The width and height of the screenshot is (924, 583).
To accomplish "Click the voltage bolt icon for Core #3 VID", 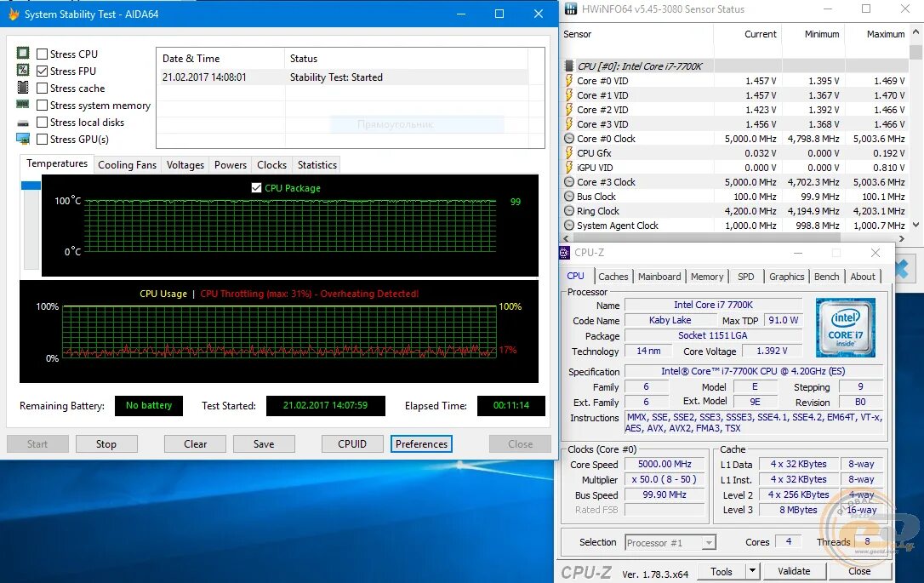I will (568, 123).
